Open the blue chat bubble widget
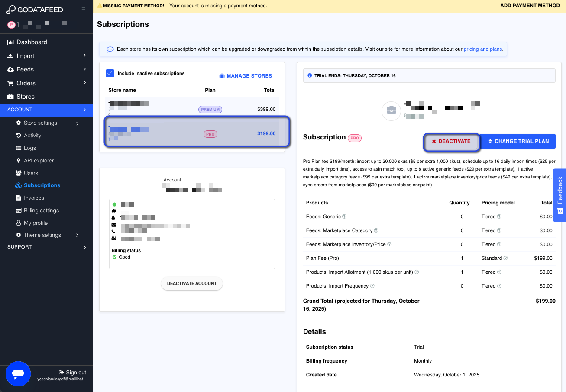This screenshot has height=392, width=566. [18, 373]
